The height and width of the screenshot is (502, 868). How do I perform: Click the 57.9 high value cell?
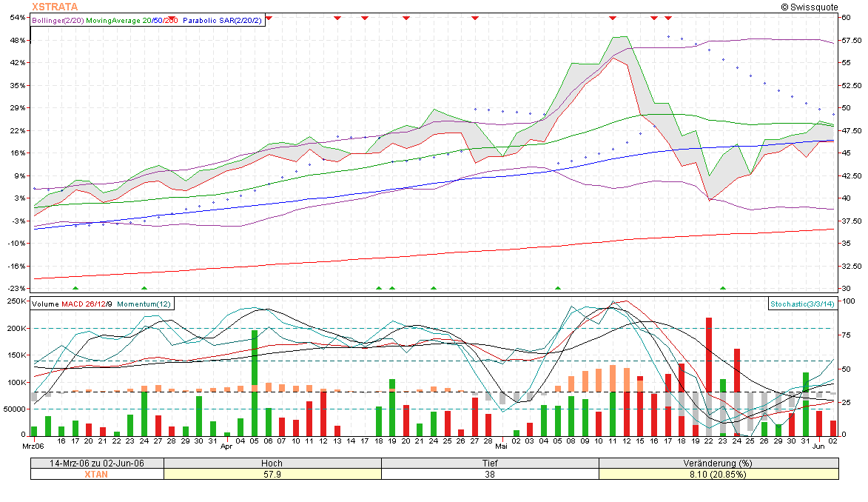pos(272,475)
